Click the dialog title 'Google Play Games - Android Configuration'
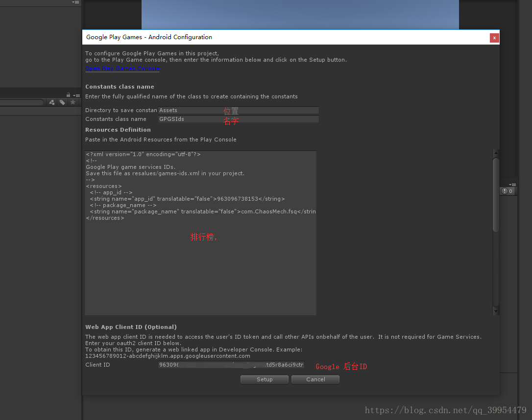 (149, 37)
